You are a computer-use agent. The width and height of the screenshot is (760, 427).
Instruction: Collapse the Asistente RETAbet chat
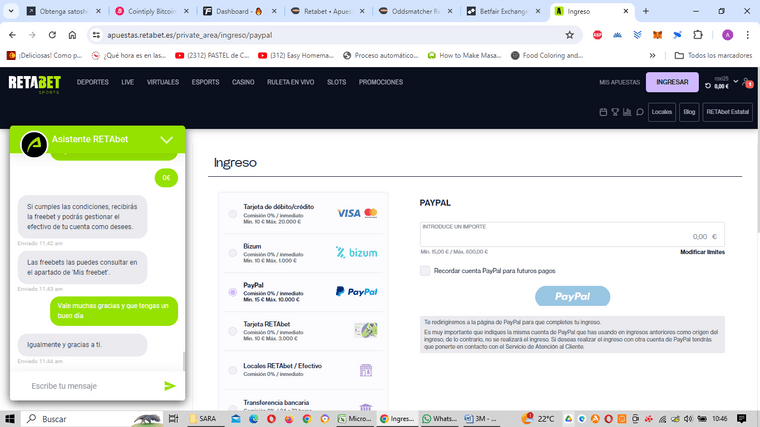point(166,140)
